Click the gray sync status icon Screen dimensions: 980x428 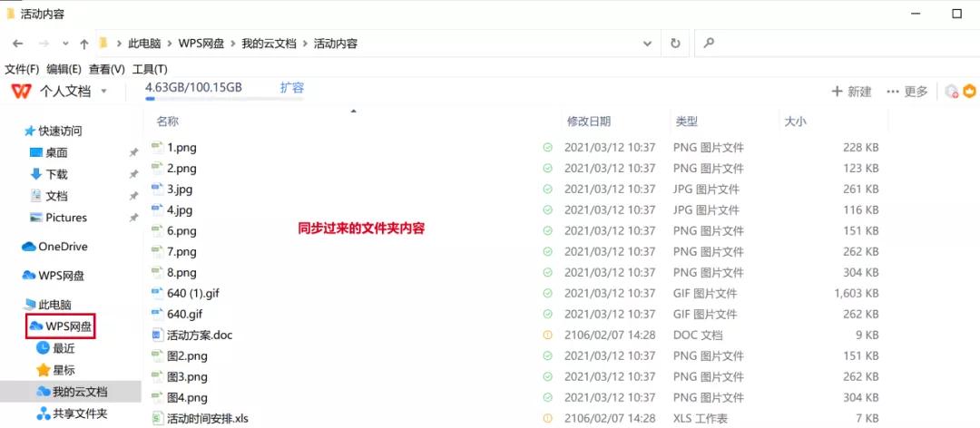pyautogui.click(x=951, y=92)
